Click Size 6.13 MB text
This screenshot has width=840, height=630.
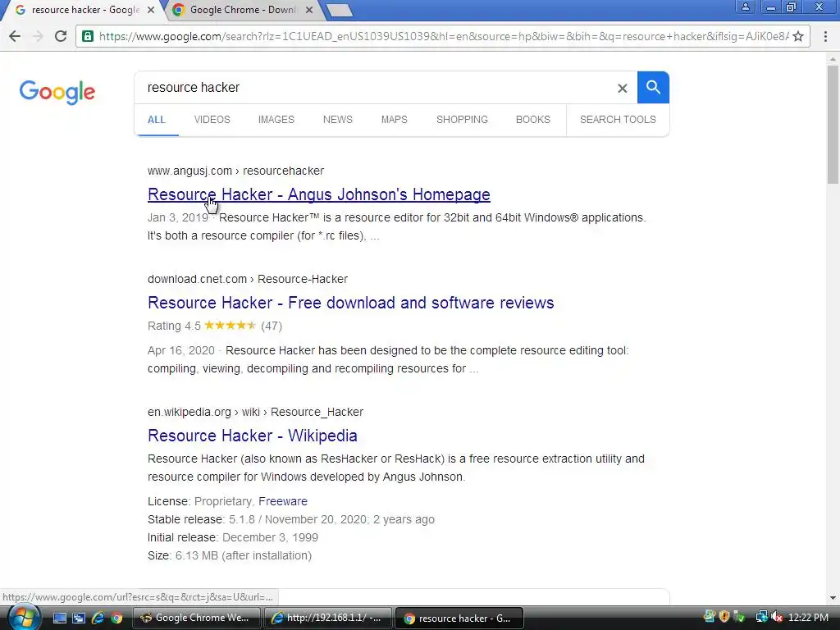point(230,555)
